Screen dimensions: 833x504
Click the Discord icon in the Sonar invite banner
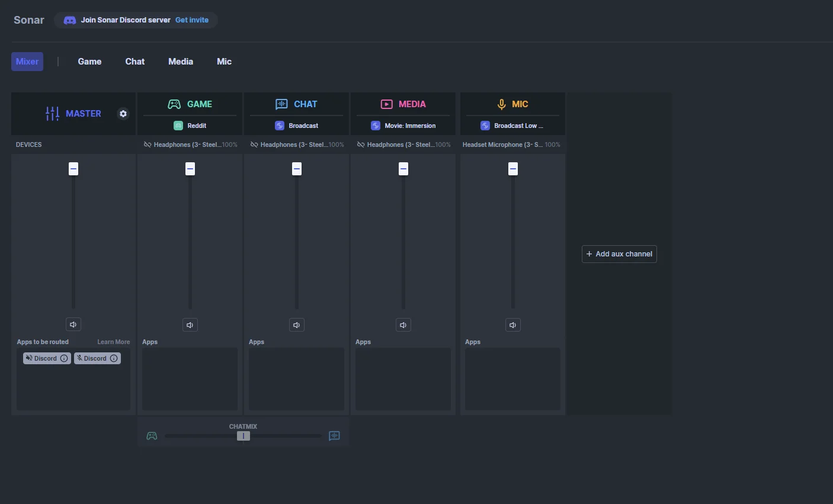click(x=69, y=20)
